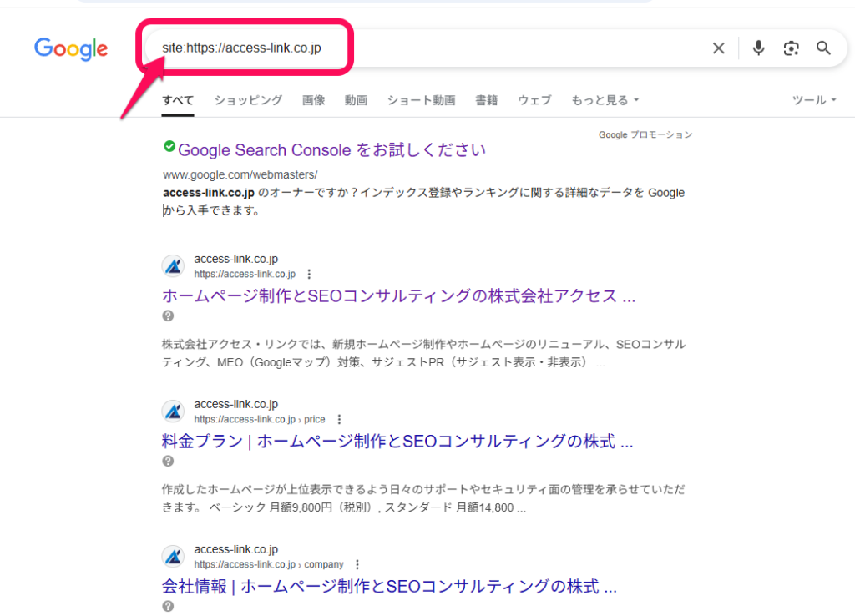Open three-dot menu beside https://access-link.co.jp
Screen dimensions: 855x616
309,274
